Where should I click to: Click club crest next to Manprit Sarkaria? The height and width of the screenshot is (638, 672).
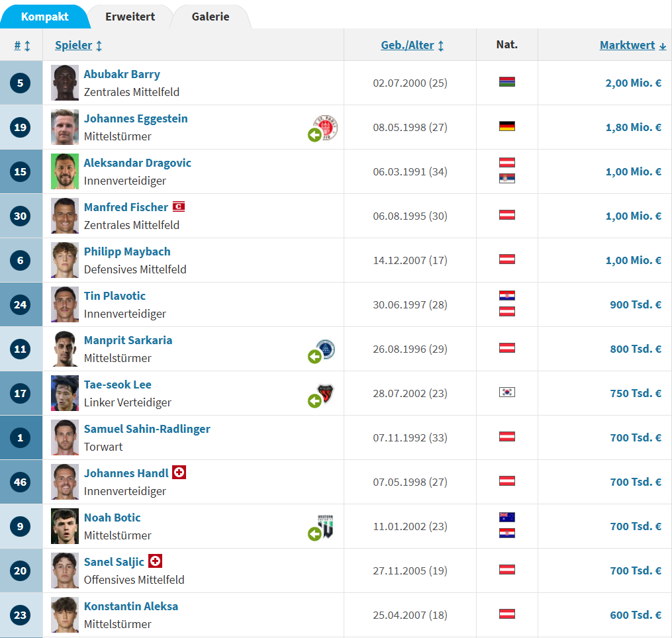[326, 349]
